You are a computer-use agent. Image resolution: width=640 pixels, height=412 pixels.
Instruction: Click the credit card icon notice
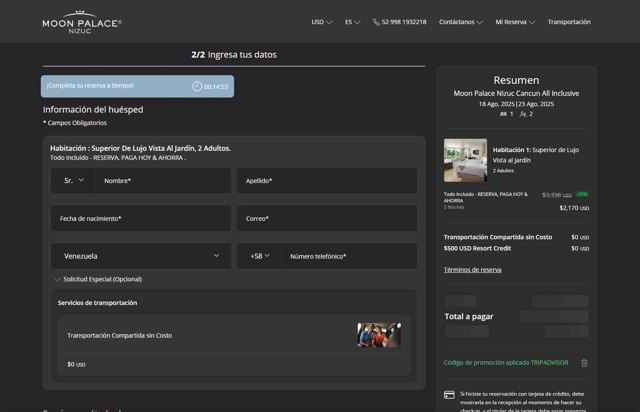[449, 395]
